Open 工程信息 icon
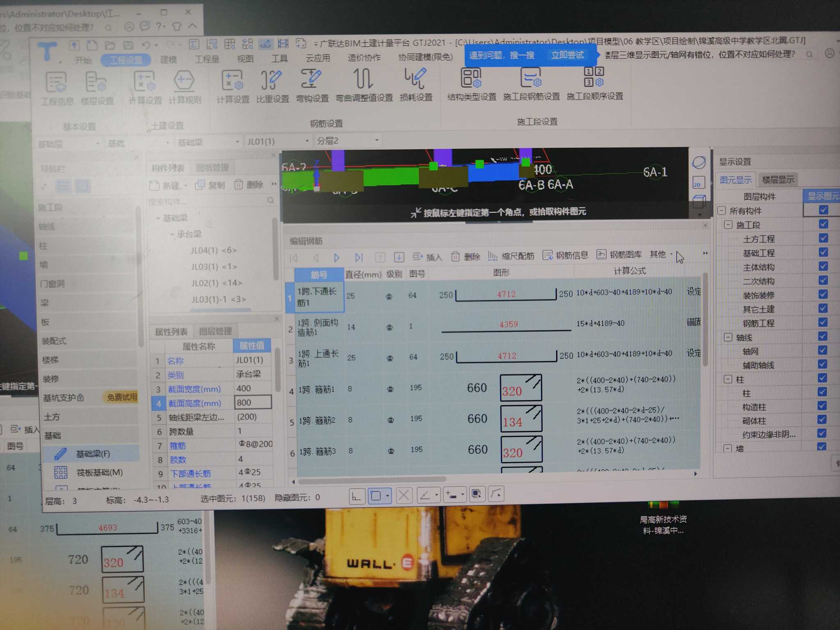Viewport: 840px width, 630px height. pos(57,89)
